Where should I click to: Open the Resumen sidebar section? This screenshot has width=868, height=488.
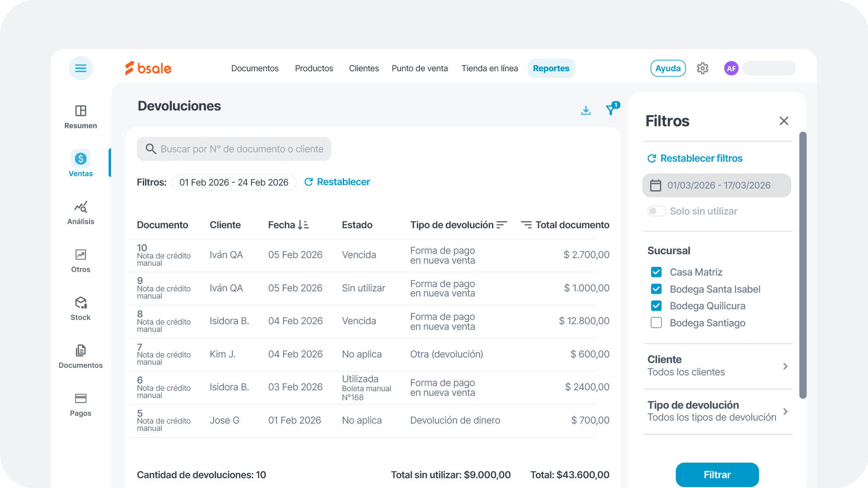pyautogui.click(x=81, y=117)
